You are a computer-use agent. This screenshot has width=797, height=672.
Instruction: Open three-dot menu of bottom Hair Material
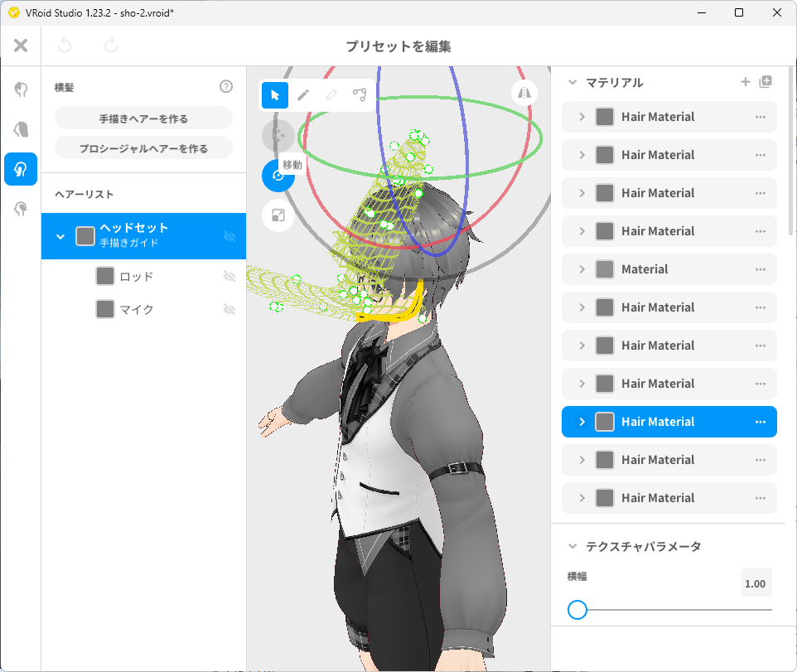coord(761,498)
